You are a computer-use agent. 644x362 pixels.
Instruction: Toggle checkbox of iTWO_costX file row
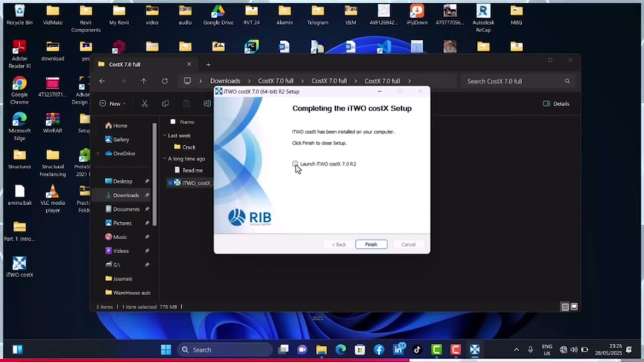pos(171,183)
